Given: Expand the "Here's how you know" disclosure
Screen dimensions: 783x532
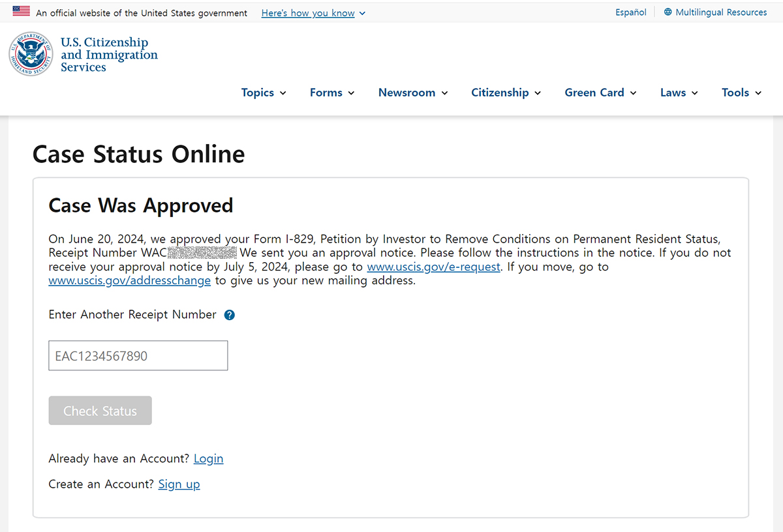Looking at the screenshot, I should pyautogui.click(x=313, y=13).
